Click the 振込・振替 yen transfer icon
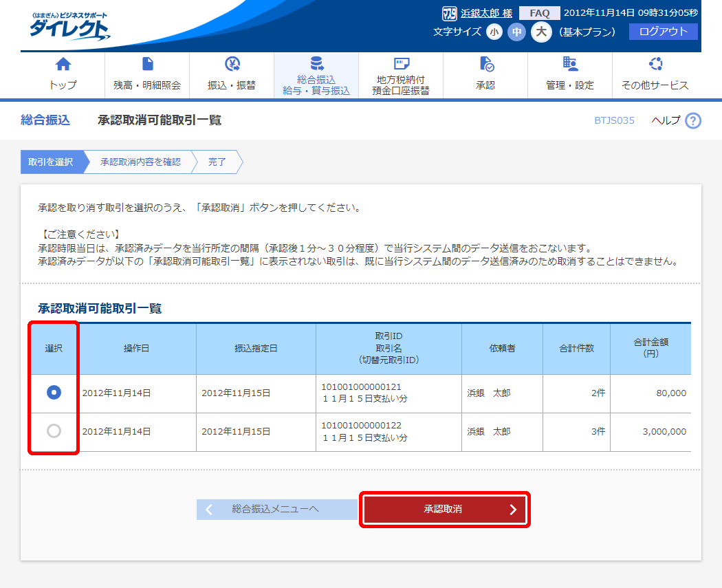722x588 pixels. [232, 65]
